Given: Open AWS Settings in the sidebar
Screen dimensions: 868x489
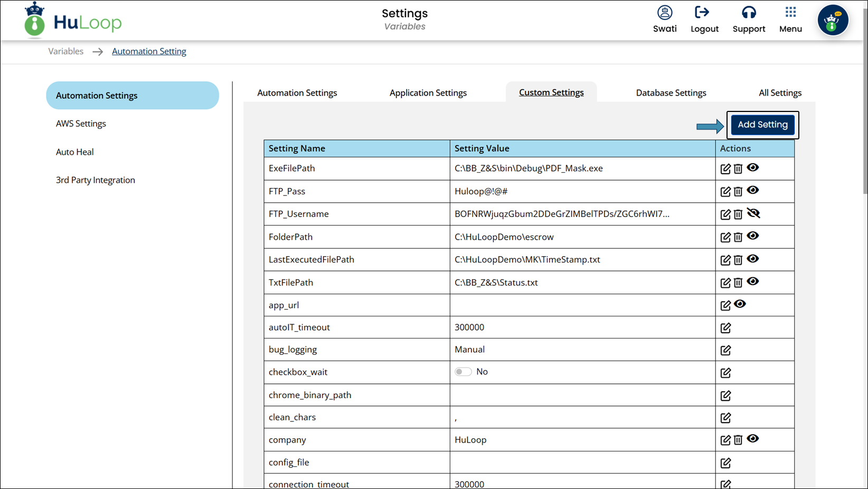Looking at the screenshot, I should coord(81,124).
